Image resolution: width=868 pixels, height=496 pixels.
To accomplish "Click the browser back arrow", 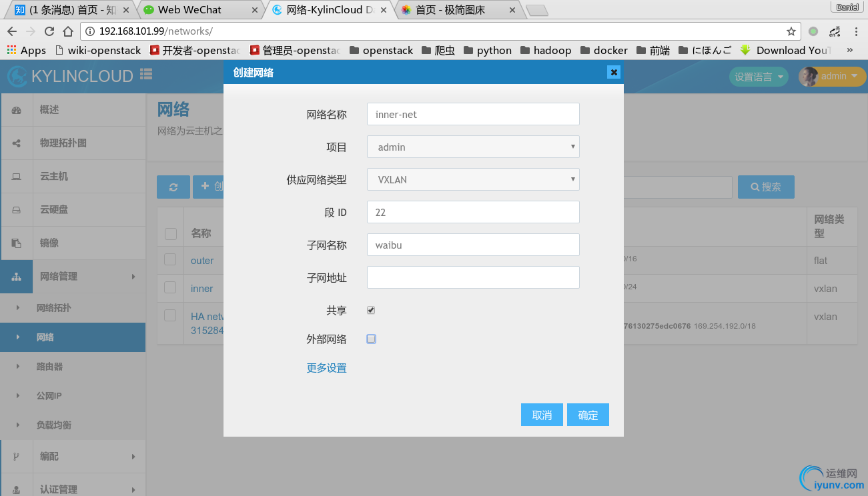I will click(12, 31).
